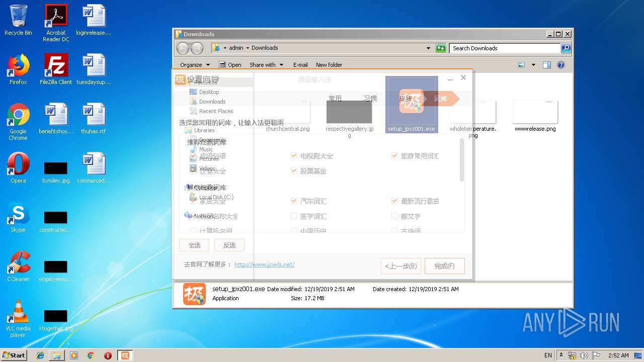This screenshot has width=644, height=362.
Task: Check the 颜文字 checkbox
Action: [395, 216]
